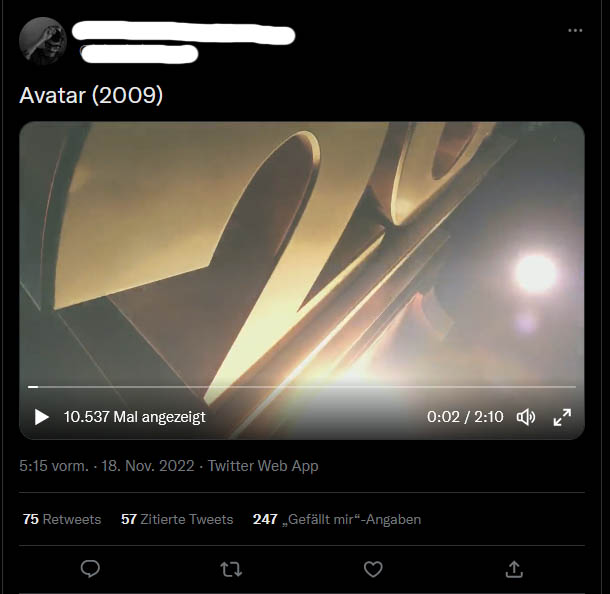Expand video to fullscreen

click(x=562, y=417)
